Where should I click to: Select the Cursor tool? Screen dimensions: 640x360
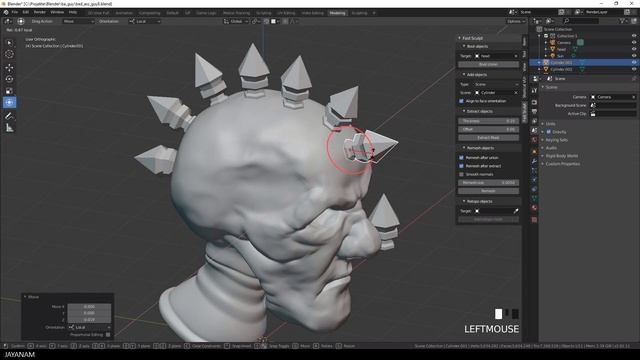tap(9, 54)
